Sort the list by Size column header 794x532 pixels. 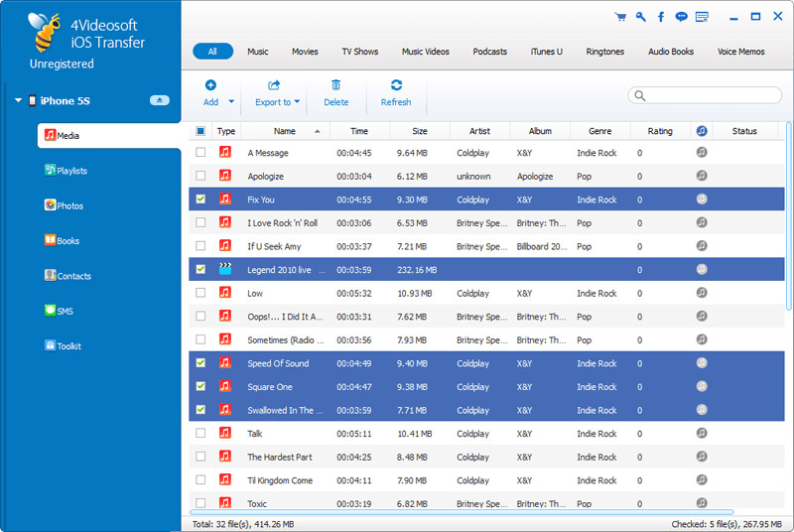(x=419, y=131)
